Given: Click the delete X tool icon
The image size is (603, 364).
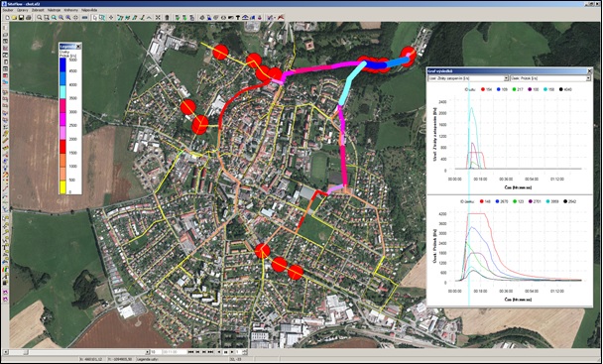Looking at the screenshot, I should pyautogui.click(x=158, y=17).
